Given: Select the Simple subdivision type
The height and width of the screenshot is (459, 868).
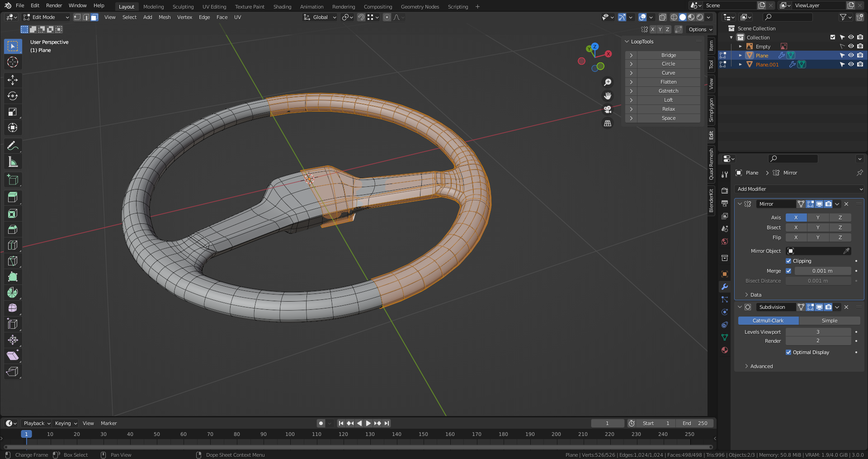Looking at the screenshot, I should tap(829, 321).
